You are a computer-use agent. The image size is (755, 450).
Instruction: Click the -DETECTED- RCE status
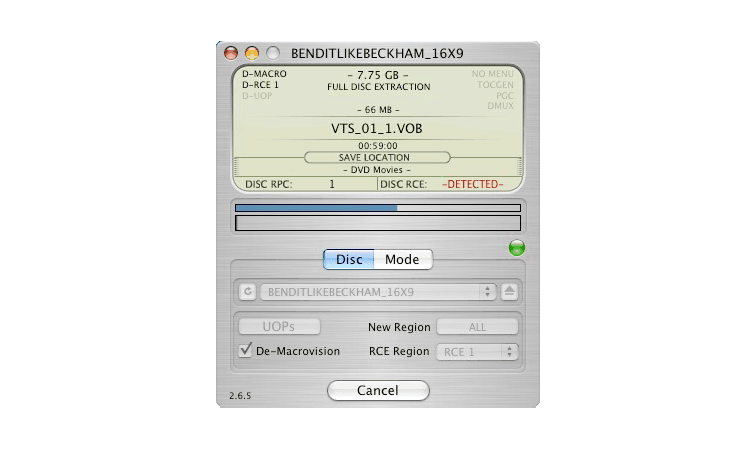point(473,184)
